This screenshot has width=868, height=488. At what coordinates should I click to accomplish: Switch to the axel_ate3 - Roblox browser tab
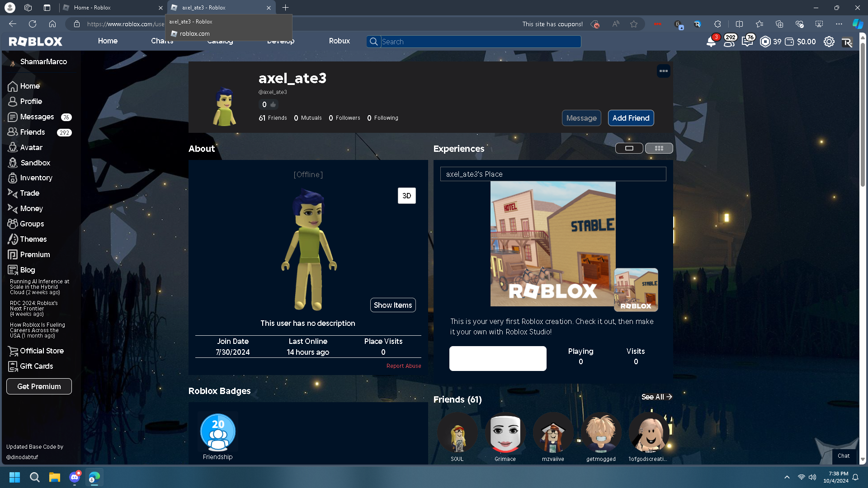pyautogui.click(x=222, y=8)
